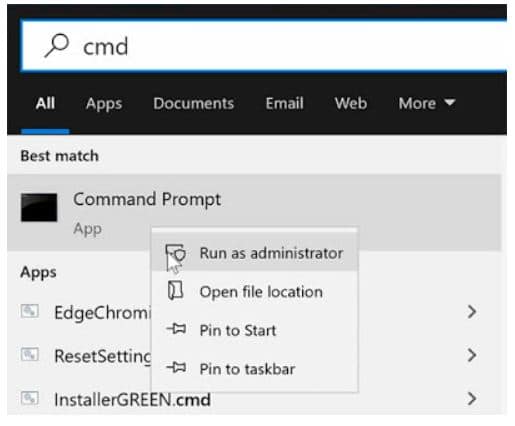The width and height of the screenshot is (515, 426).
Task: Expand the EdgeChromium result chevron
Action: 472,312
